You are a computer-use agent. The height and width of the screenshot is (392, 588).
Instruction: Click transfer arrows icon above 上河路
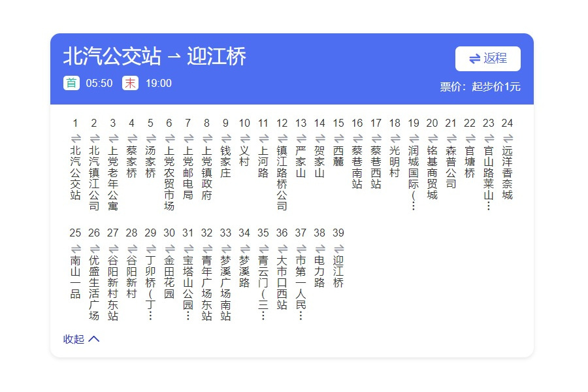pos(264,139)
